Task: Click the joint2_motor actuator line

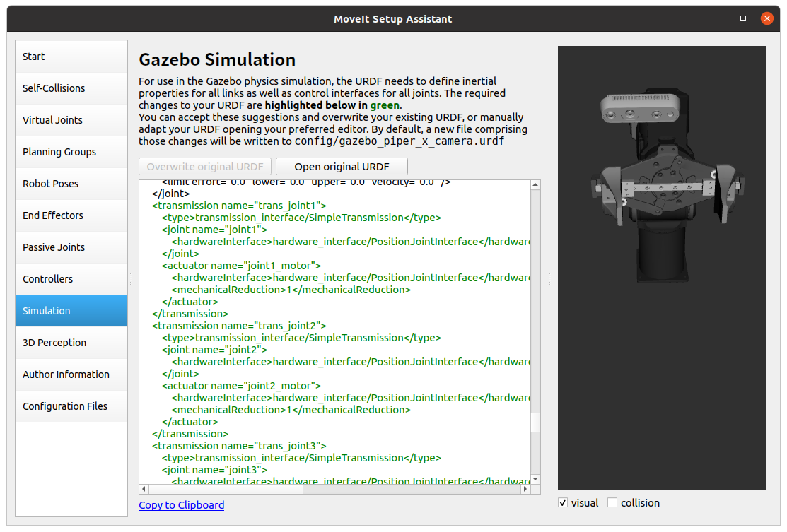Action: [241, 386]
